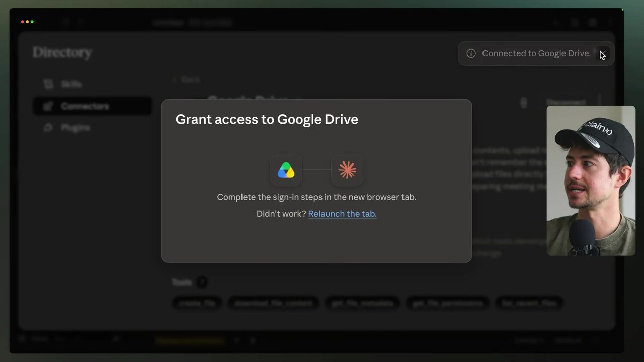
Task: Click the Grant access to Google Drive heading
Action: point(267,119)
